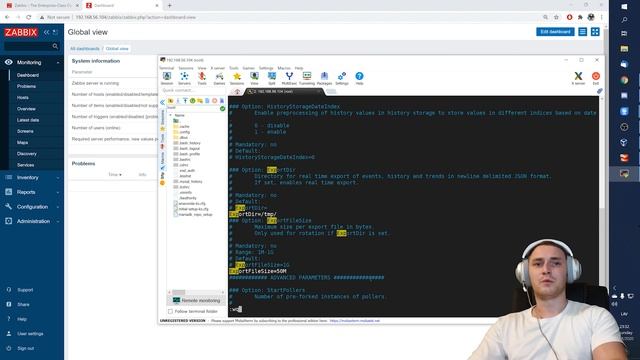Click the Edit dashboard button
Viewport: 640px width, 360px height.
(555, 32)
